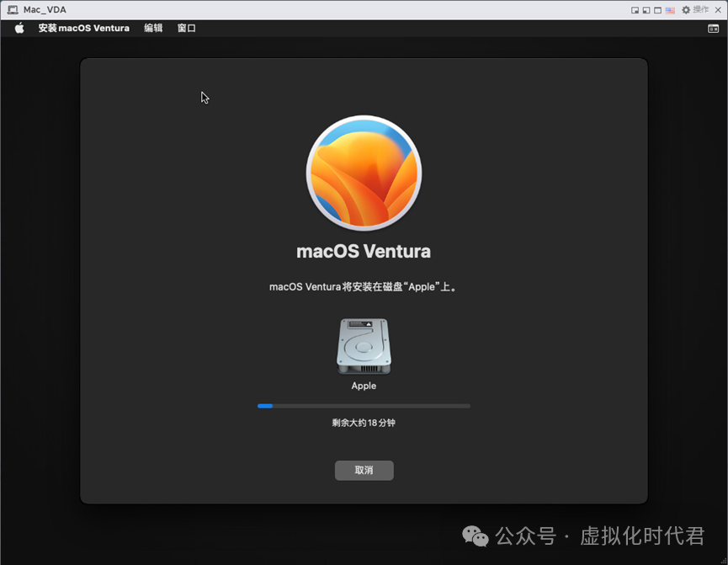
Task: Open the macOS menu bar input icon
Action: click(x=713, y=29)
